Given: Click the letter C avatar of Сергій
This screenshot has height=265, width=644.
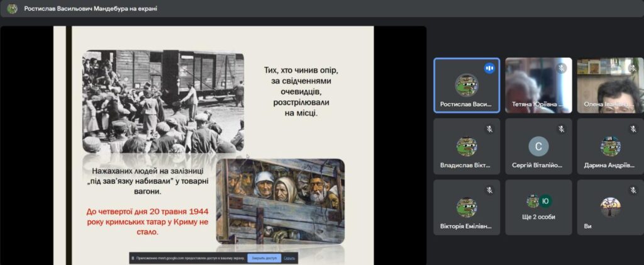Looking at the screenshot, I should click(x=538, y=146).
